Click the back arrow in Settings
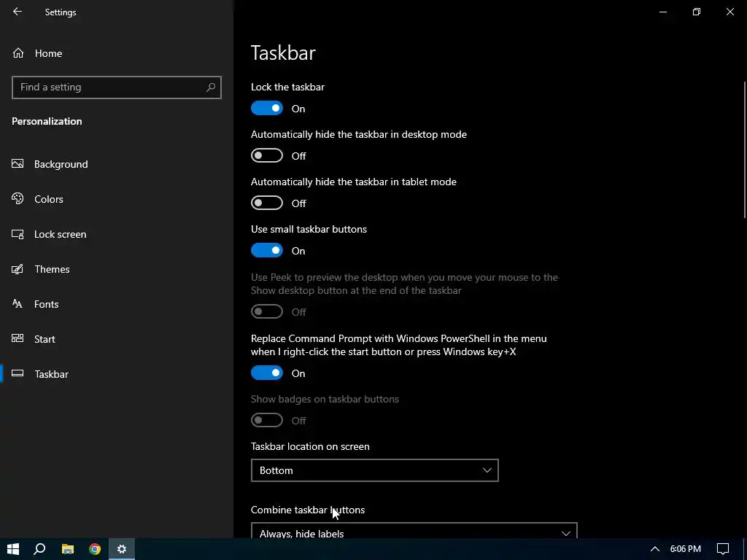This screenshot has height=560, width=747. point(18,12)
